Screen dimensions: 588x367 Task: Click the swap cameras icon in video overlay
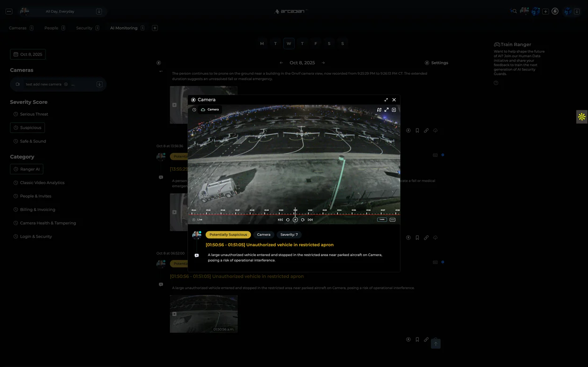379,110
